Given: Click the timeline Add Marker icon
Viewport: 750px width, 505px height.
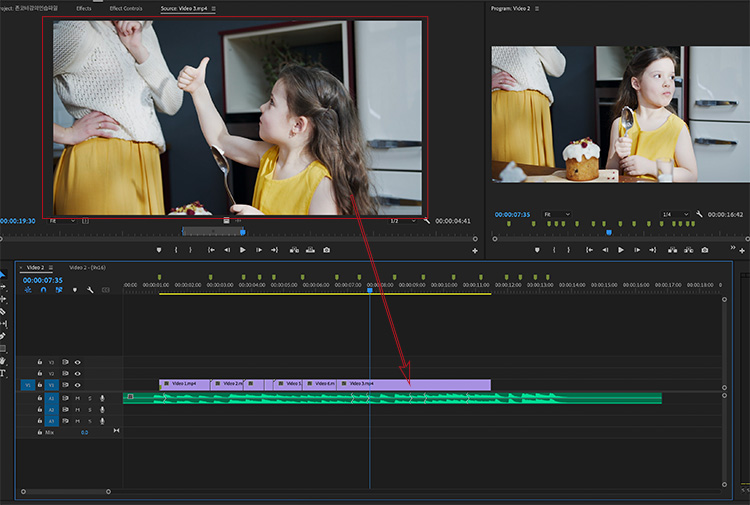Looking at the screenshot, I should [x=75, y=290].
